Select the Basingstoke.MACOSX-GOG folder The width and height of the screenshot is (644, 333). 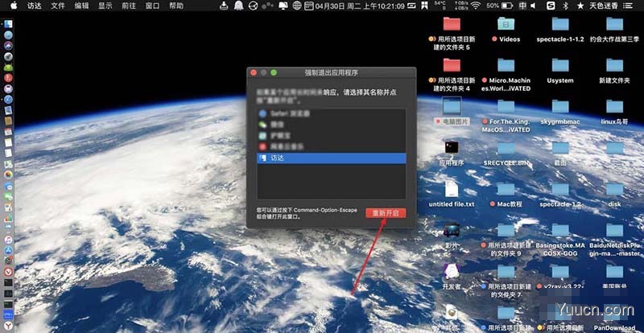click(x=560, y=239)
